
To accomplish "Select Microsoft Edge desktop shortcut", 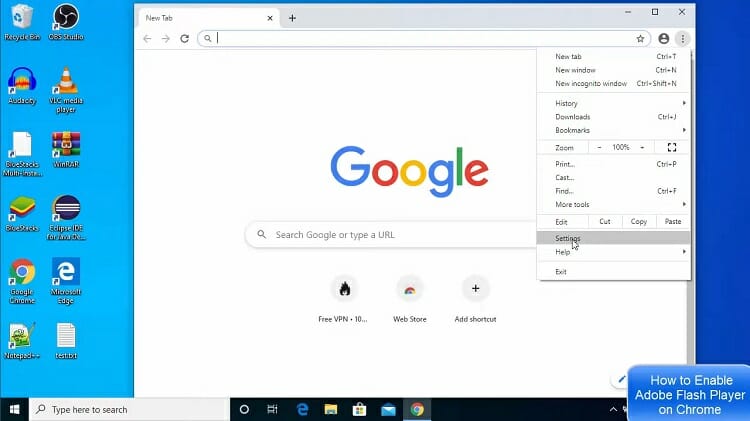I will point(66,282).
